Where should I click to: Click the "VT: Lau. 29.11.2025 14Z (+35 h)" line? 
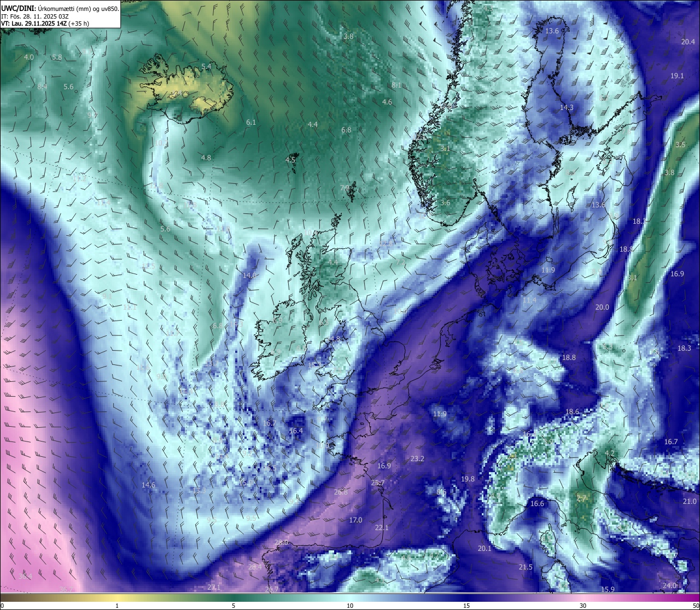(x=45, y=24)
